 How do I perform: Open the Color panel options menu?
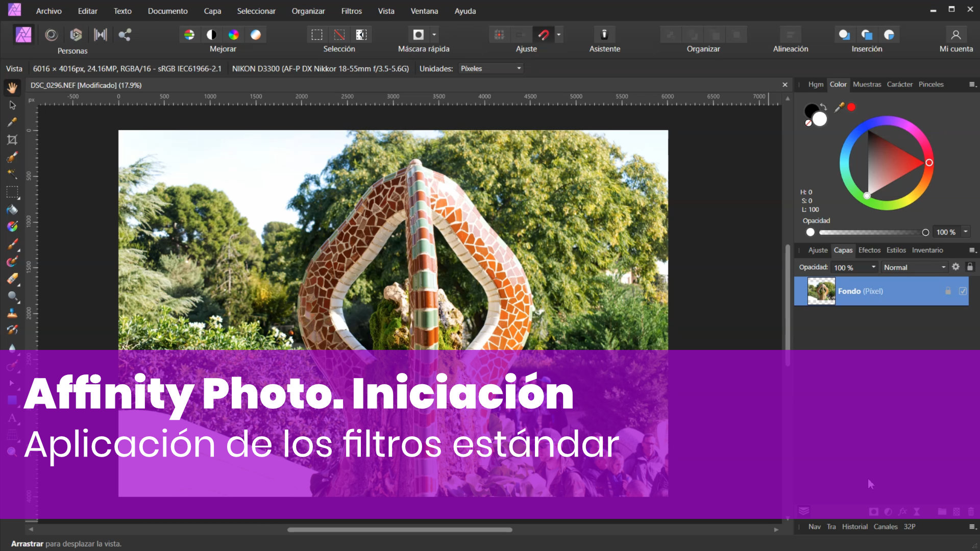pyautogui.click(x=972, y=84)
